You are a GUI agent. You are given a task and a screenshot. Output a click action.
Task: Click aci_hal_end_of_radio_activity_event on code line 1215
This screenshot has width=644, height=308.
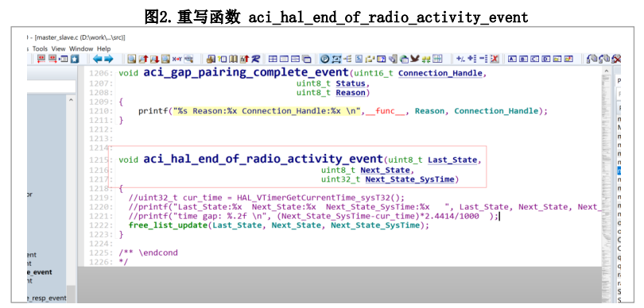(x=263, y=159)
